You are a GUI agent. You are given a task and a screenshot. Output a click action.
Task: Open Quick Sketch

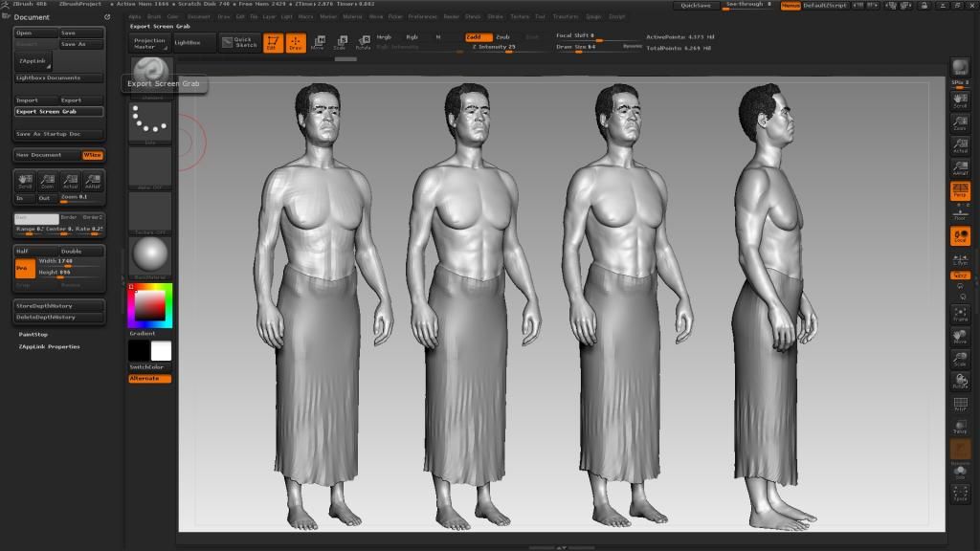point(239,42)
